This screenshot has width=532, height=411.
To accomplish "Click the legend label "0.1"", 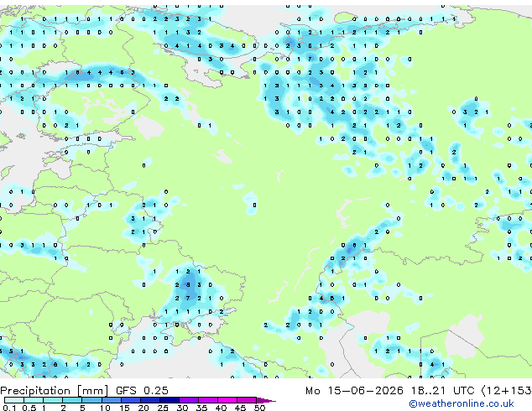I will (x=9, y=408).
